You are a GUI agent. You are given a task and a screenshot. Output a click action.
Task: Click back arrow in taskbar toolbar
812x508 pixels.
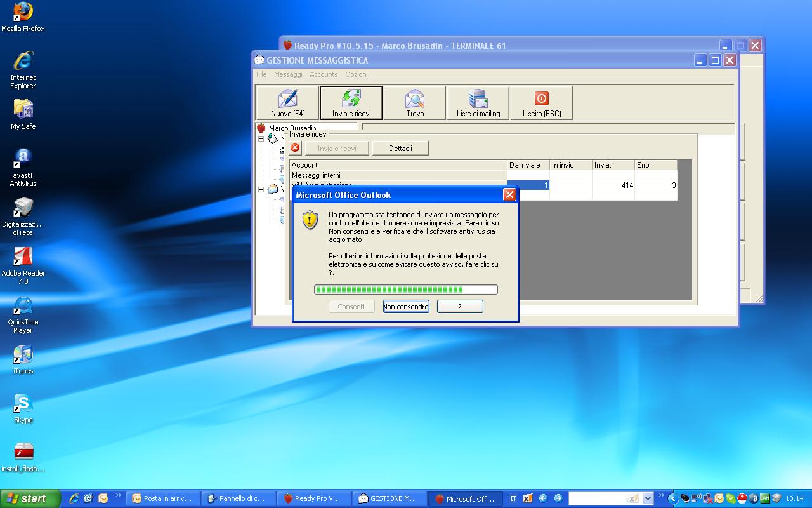coord(543,498)
